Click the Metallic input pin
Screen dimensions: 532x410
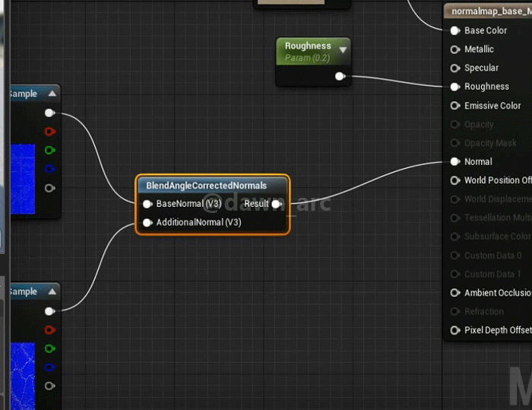coord(455,49)
